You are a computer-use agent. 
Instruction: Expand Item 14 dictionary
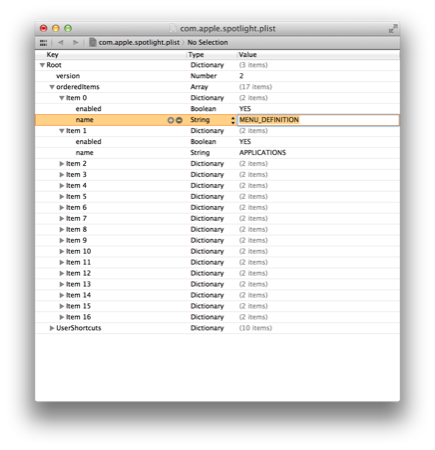tap(62, 295)
